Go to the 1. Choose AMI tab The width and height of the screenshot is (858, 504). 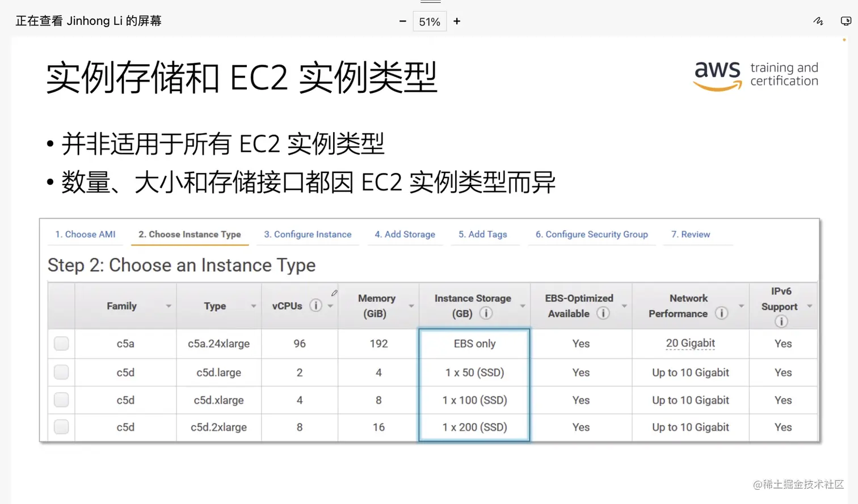(85, 234)
